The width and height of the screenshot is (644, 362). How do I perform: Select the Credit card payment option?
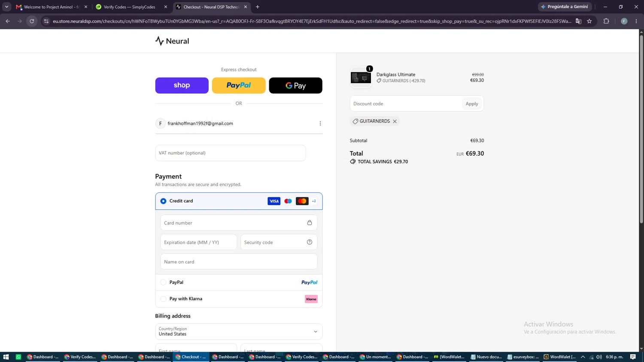click(164, 201)
